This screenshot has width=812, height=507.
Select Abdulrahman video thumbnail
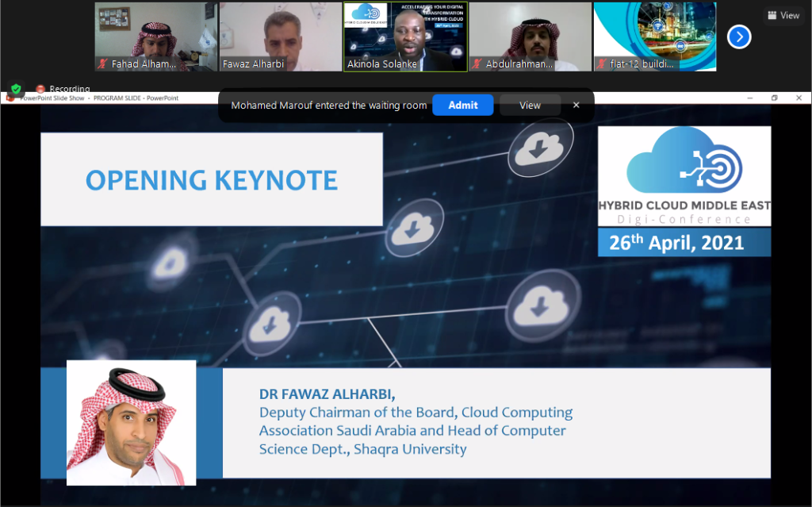(x=530, y=36)
